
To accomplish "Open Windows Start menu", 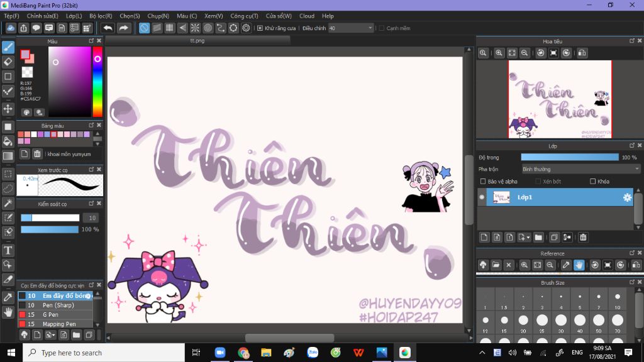I will point(11,353).
